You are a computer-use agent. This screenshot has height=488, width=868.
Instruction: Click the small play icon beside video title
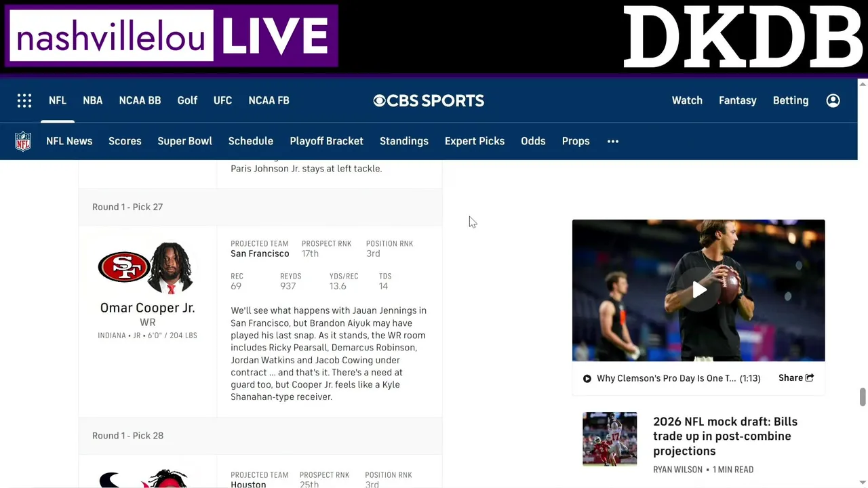tap(587, 378)
